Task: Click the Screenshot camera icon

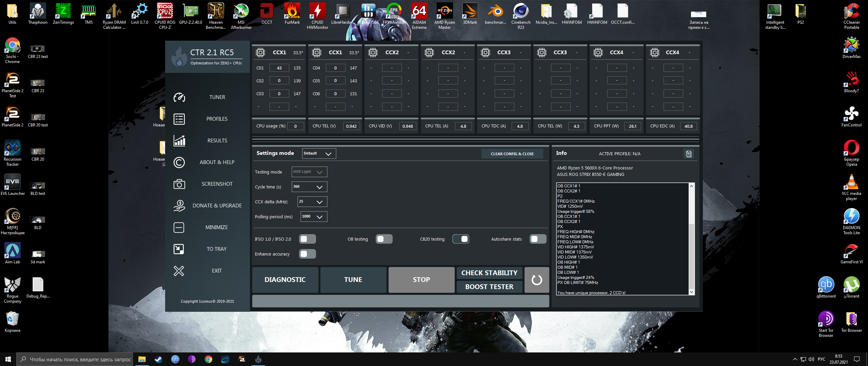Action: [x=179, y=184]
